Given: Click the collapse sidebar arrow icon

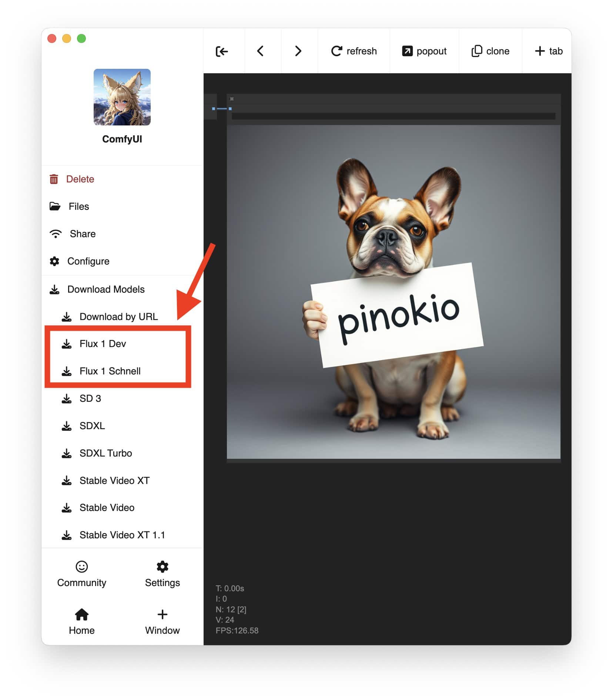Looking at the screenshot, I should [x=222, y=51].
